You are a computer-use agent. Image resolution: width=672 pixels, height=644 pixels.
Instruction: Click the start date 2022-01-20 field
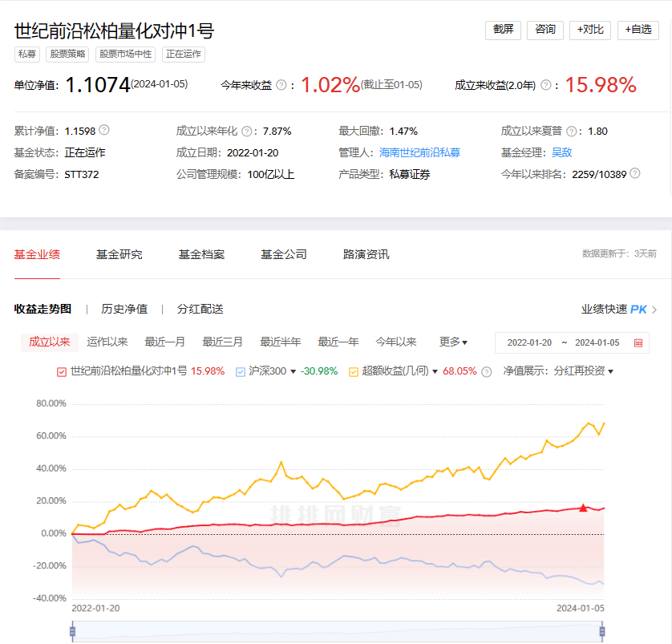click(x=529, y=342)
